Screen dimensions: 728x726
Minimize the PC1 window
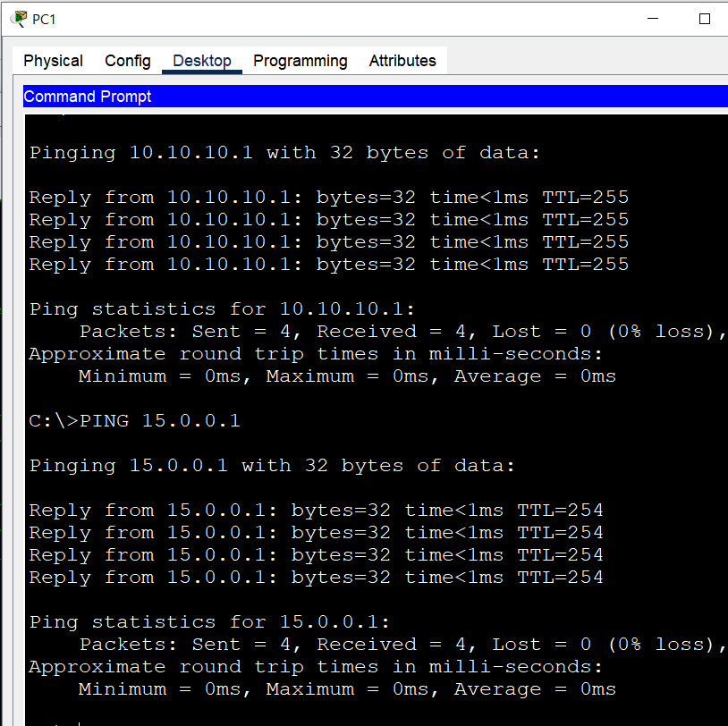[x=653, y=19]
